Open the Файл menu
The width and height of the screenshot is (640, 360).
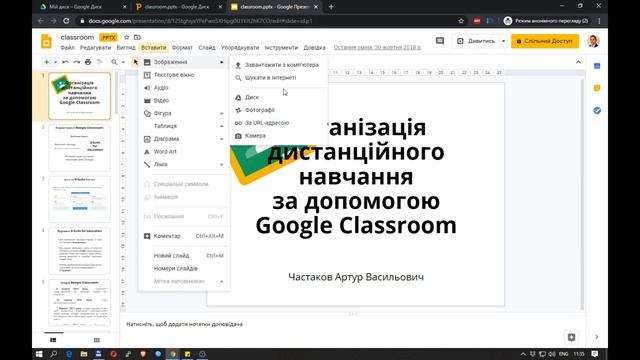pyautogui.click(x=67, y=48)
